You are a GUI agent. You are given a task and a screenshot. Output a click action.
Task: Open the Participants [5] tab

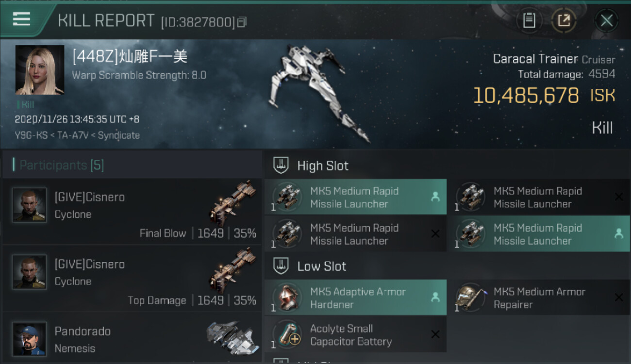tap(62, 165)
